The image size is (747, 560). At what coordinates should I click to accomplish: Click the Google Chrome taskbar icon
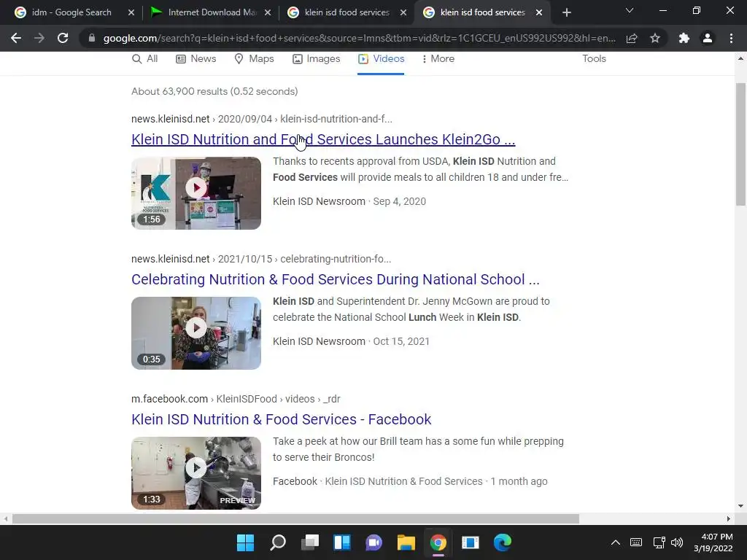click(x=438, y=542)
